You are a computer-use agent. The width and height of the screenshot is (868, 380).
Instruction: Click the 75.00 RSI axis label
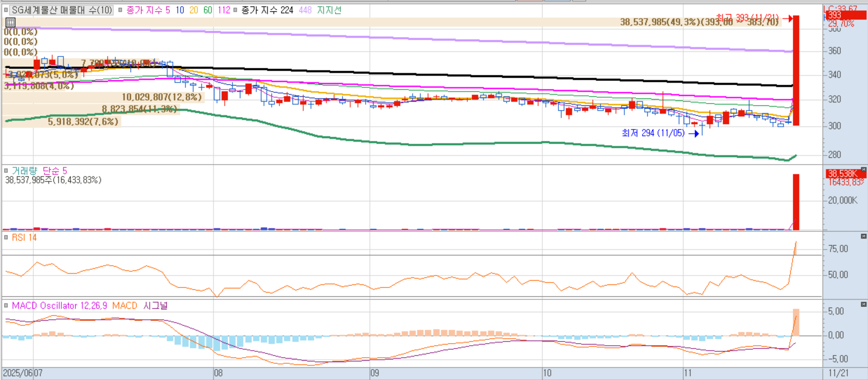point(838,249)
